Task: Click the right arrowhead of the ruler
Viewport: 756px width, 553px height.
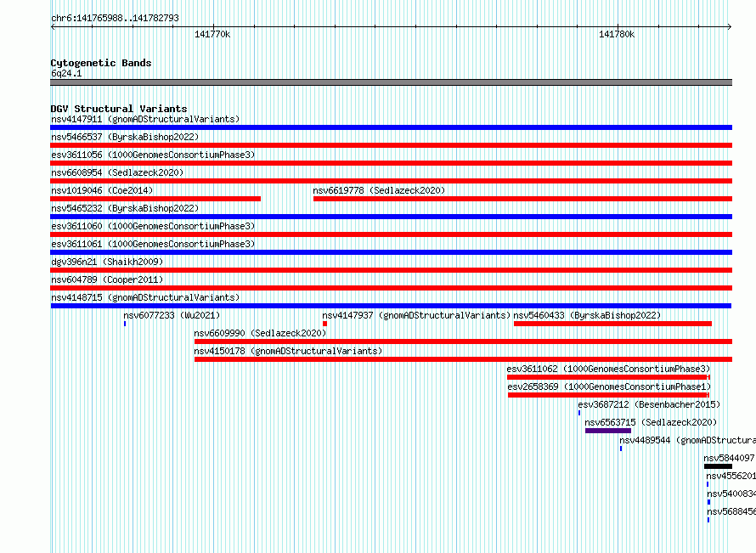Action: 730,27
